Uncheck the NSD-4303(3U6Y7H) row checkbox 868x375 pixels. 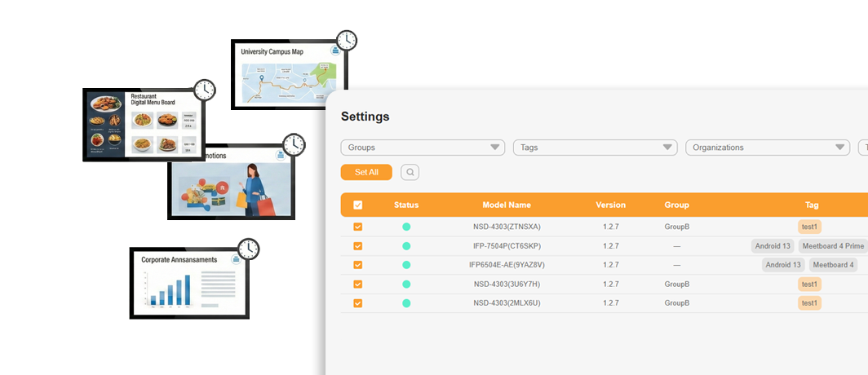(x=357, y=285)
